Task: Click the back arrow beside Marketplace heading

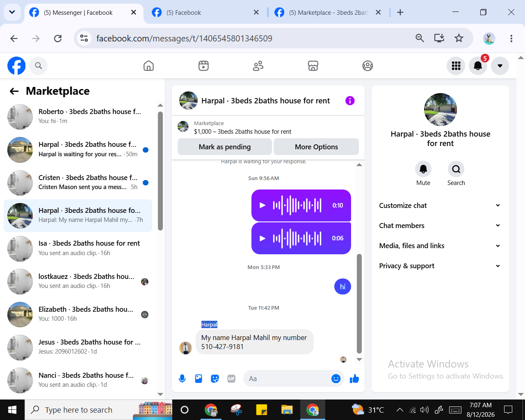Action: click(14, 91)
